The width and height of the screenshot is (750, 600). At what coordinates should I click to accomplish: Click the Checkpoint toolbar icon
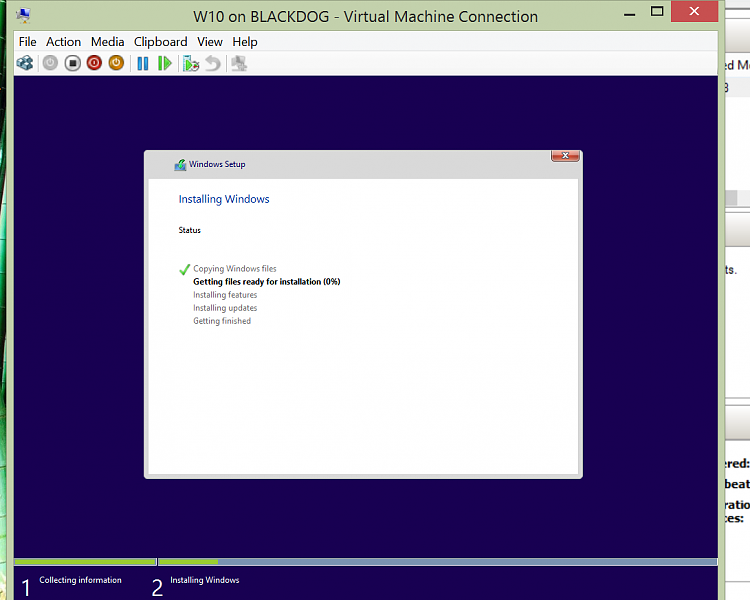pos(191,63)
